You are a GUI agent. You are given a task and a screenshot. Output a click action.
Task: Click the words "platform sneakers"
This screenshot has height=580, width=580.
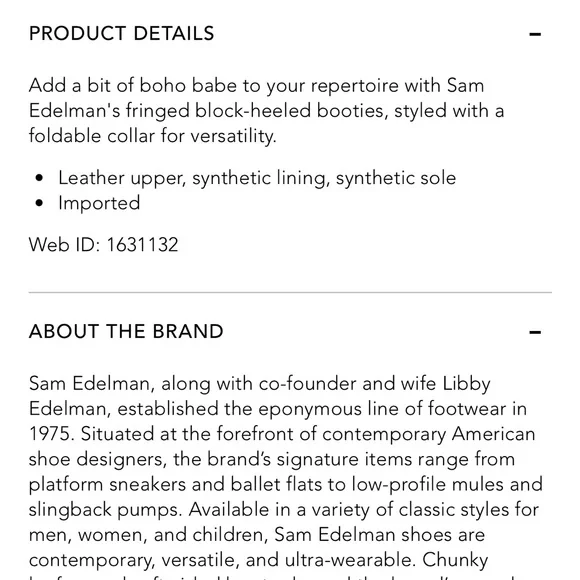point(107,485)
